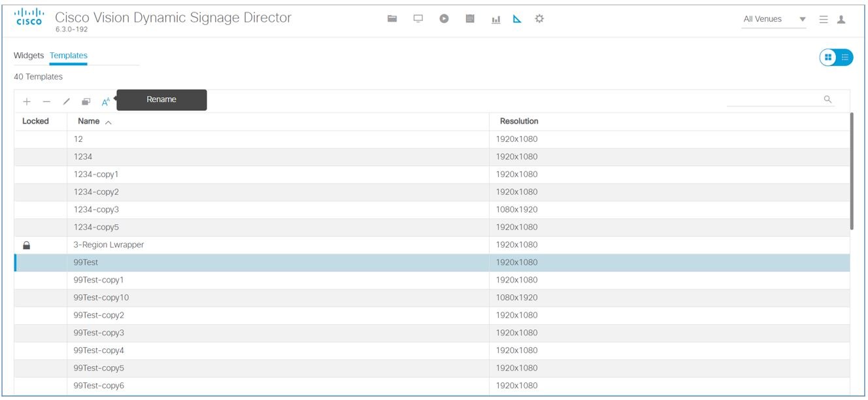
Task: Select the 99Test-copy1 template
Action: tap(433, 280)
